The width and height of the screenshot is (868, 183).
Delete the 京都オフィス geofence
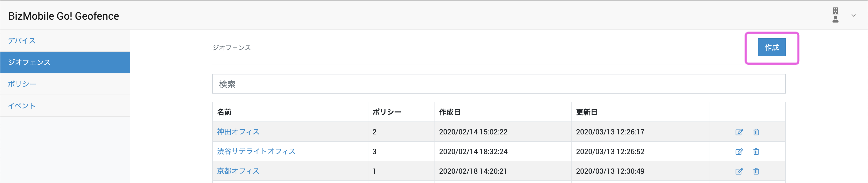pyautogui.click(x=756, y=171)
